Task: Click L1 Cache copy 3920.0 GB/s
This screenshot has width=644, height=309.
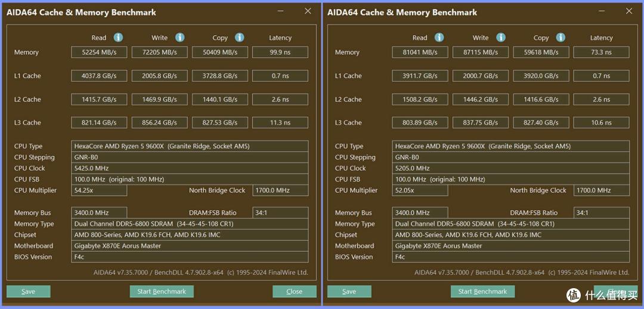Action: coord(541,76)
